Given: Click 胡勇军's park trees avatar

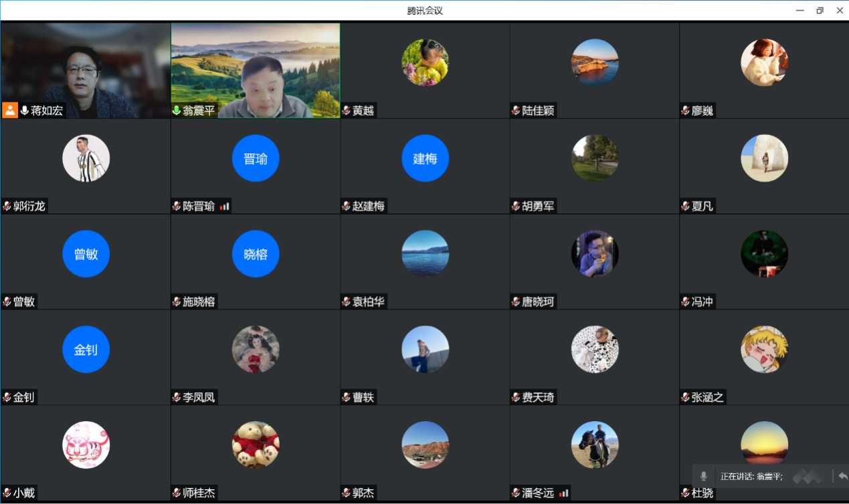Looking at the screenshot, I should point(595,158).
